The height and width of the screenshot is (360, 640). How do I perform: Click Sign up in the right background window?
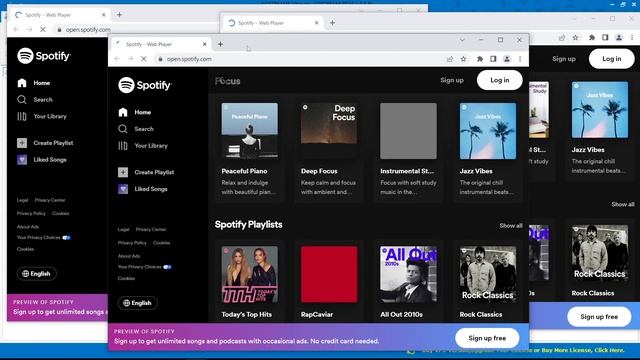tap(564, 59)
